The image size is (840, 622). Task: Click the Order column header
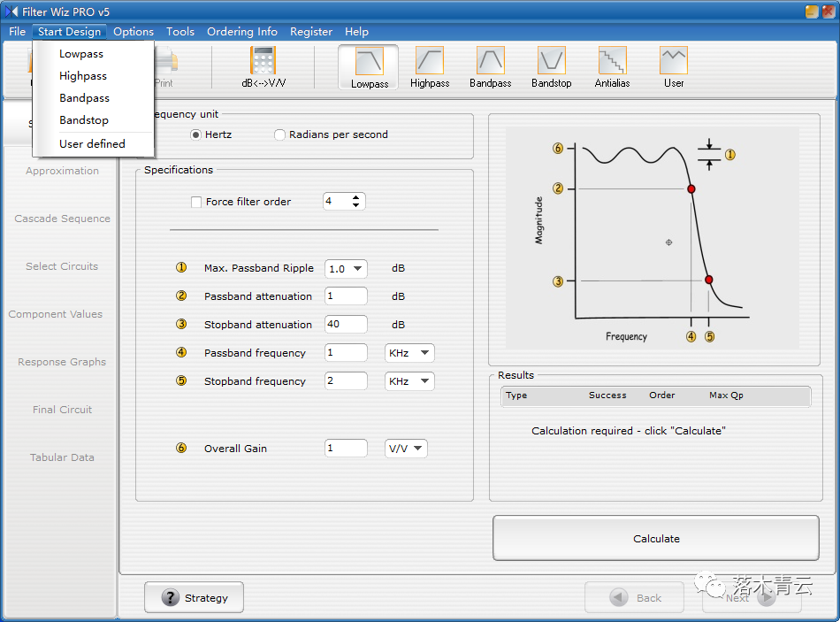coord(662,395)
